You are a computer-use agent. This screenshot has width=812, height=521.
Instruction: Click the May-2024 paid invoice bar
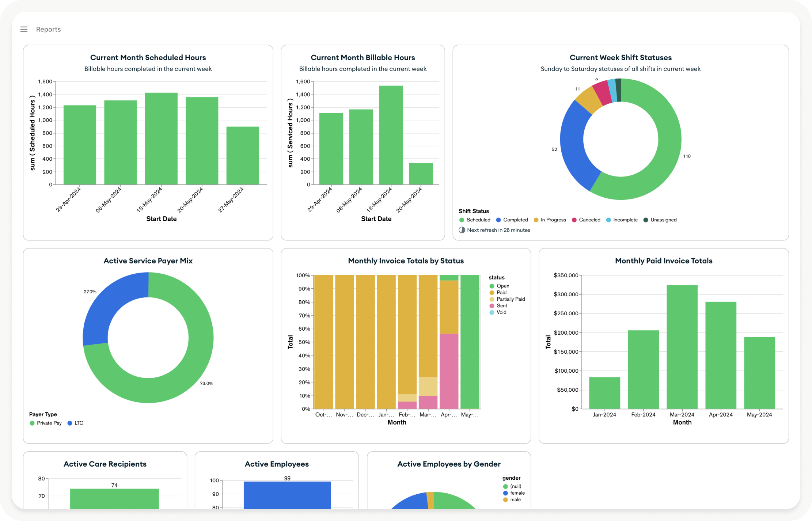click(760, 373)
